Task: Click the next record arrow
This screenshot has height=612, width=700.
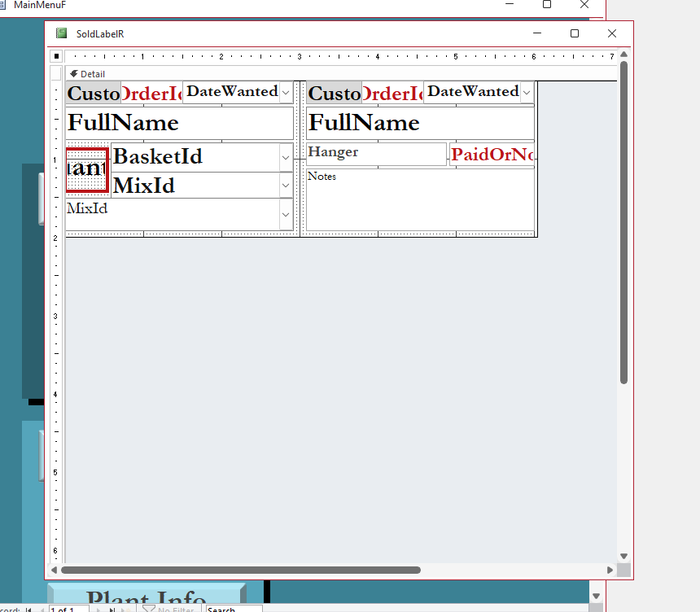Action: point(98,609)
